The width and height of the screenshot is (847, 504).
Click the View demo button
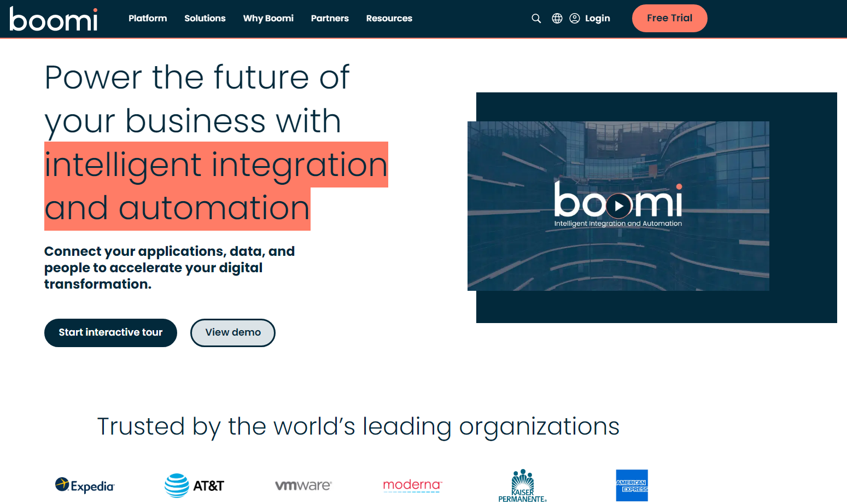(233, 333)
